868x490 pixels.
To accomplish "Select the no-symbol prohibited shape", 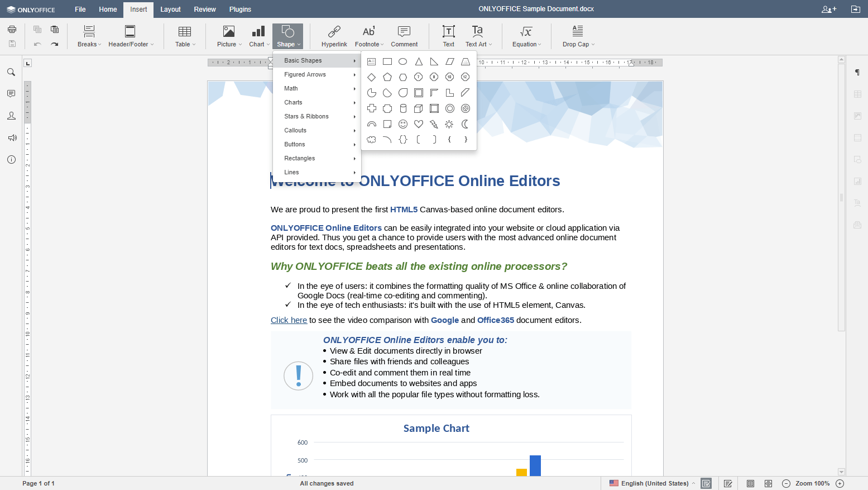I will coord(466,108).
